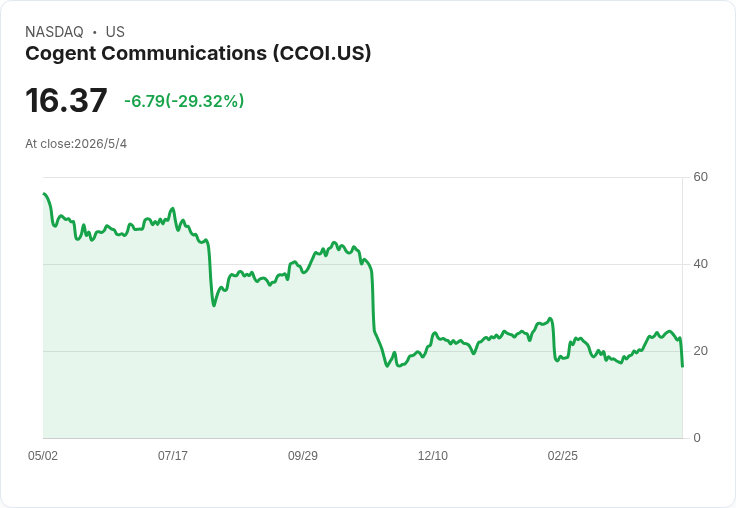Click the 0 y-axis price label
The height and width of the screenshot is (508, 736).
coord(697,438)
